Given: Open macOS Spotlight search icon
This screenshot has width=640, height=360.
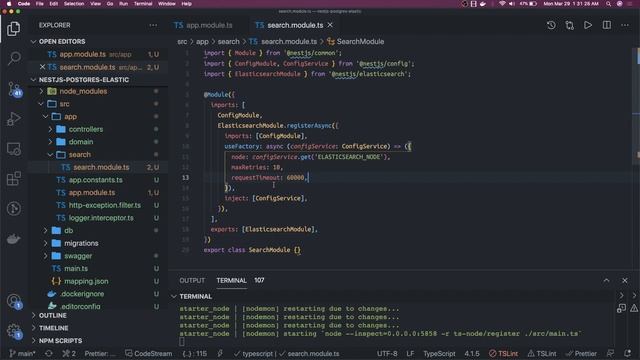Looking at the screenshot, I should (609, 4).
